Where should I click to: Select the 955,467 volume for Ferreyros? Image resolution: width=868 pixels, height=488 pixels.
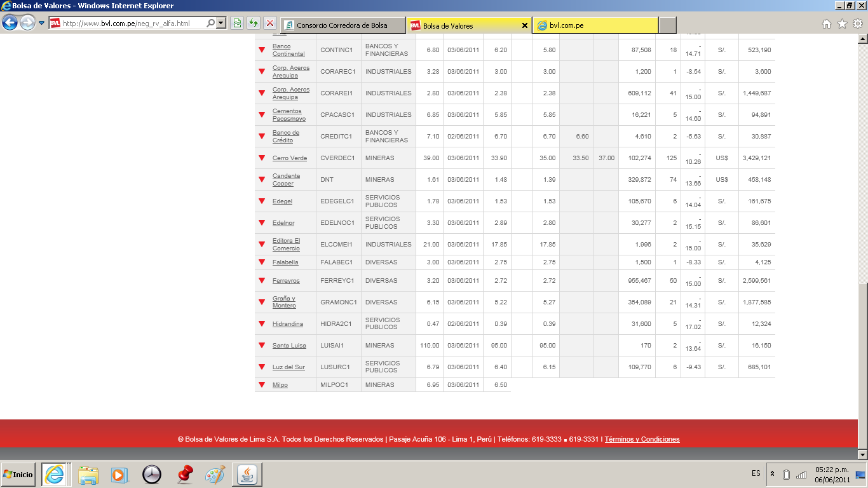pos(638,281)
